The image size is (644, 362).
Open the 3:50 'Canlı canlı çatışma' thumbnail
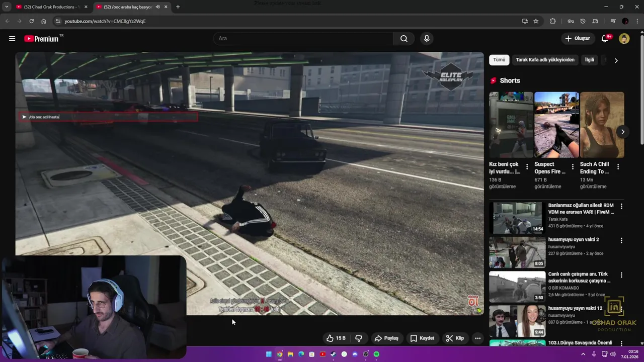click(x=517, y=287)
